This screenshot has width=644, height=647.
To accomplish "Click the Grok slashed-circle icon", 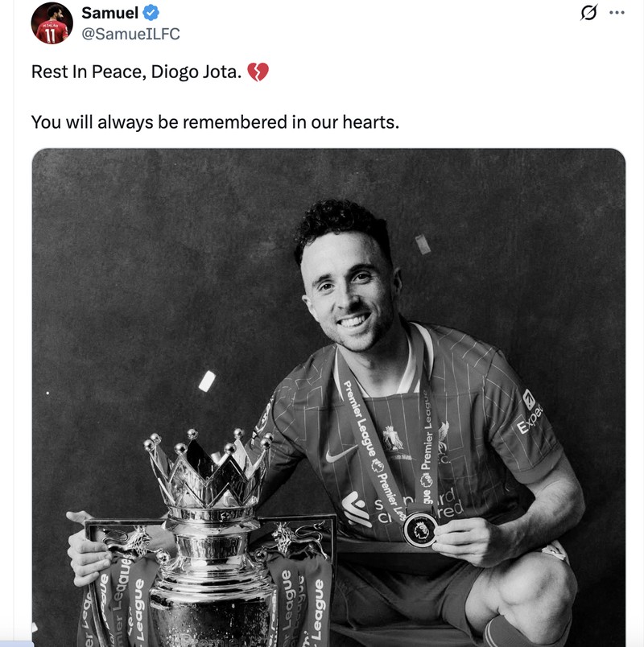I will [x=588, y=12].
